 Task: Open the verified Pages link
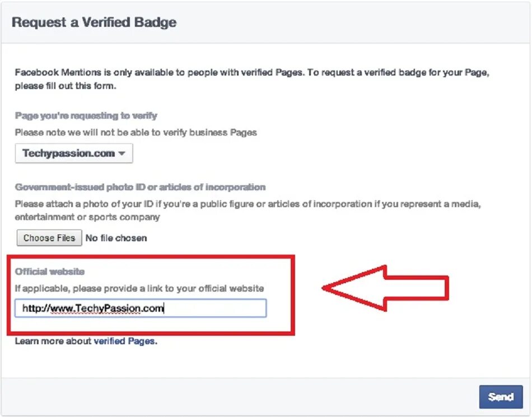tap(124, 341)
